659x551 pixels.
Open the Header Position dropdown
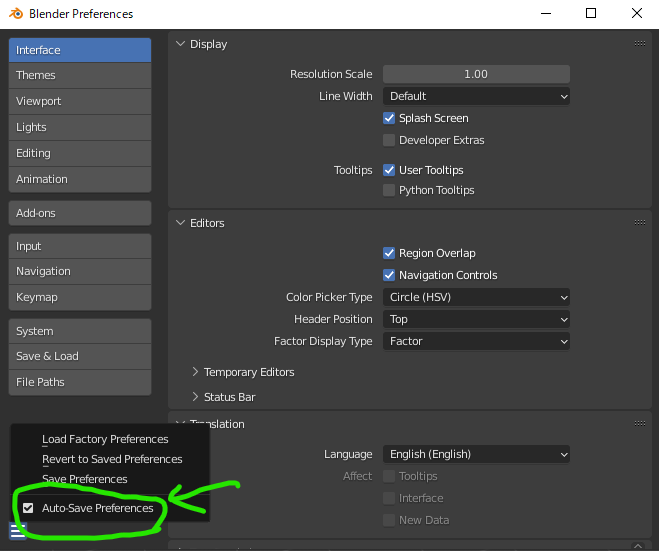click(476, 319)
